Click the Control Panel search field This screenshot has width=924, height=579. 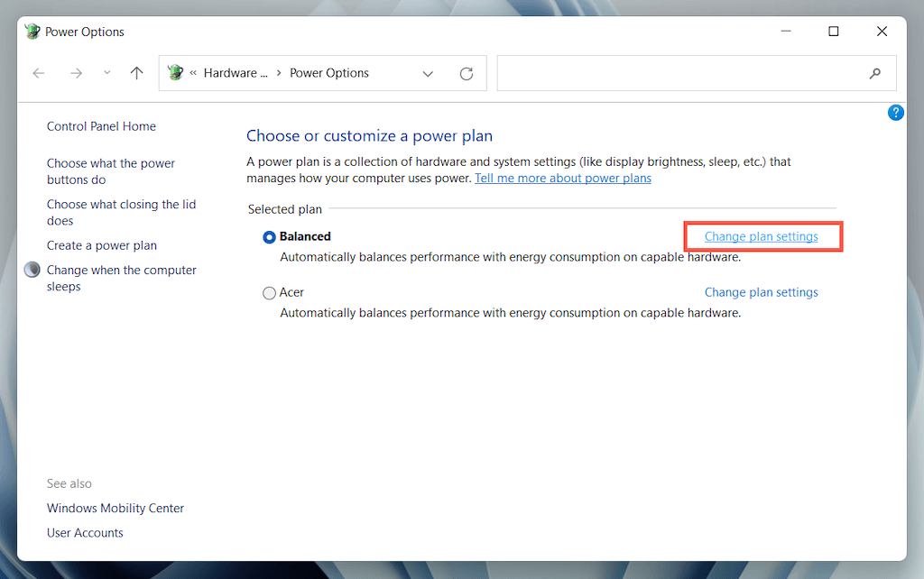pyautogui.click(x=697, y=73)
